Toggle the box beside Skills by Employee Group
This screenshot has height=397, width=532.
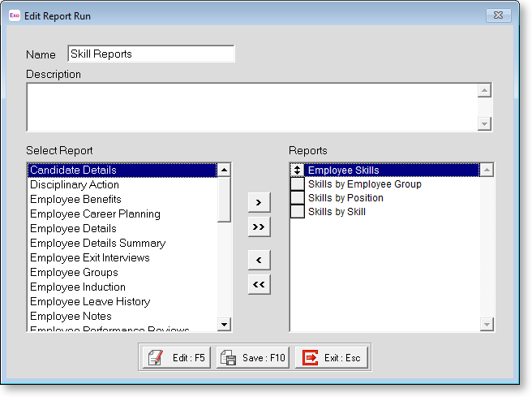[x=298, y=184]
